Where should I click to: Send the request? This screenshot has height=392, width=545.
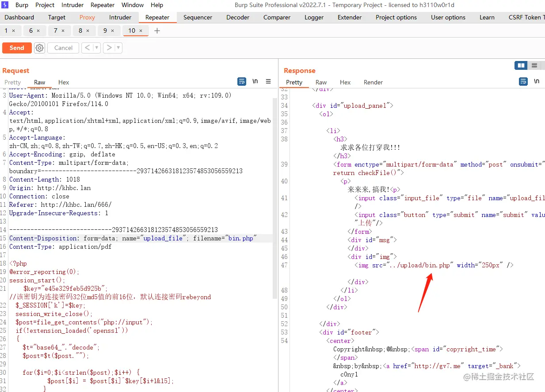pyautogui.click(x=17, y=48)
